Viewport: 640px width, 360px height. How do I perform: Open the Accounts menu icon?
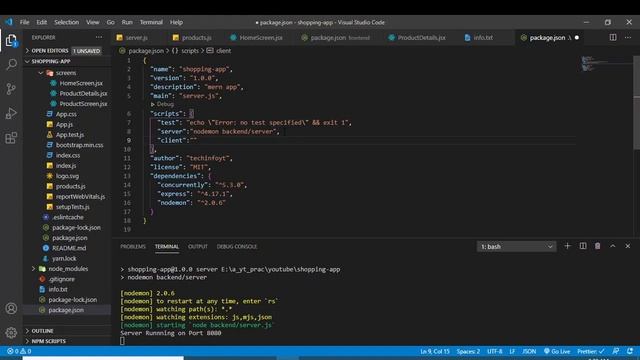tap(11, 308)
